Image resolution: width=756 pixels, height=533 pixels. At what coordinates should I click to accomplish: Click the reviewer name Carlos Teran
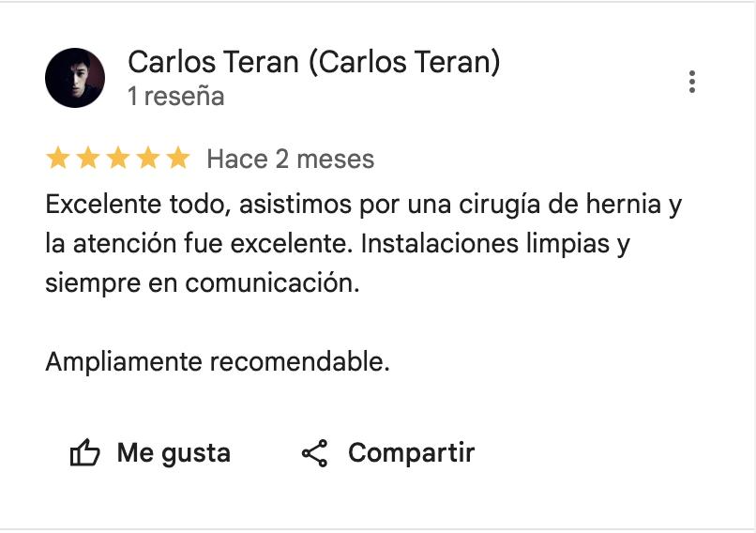point(313,63)
